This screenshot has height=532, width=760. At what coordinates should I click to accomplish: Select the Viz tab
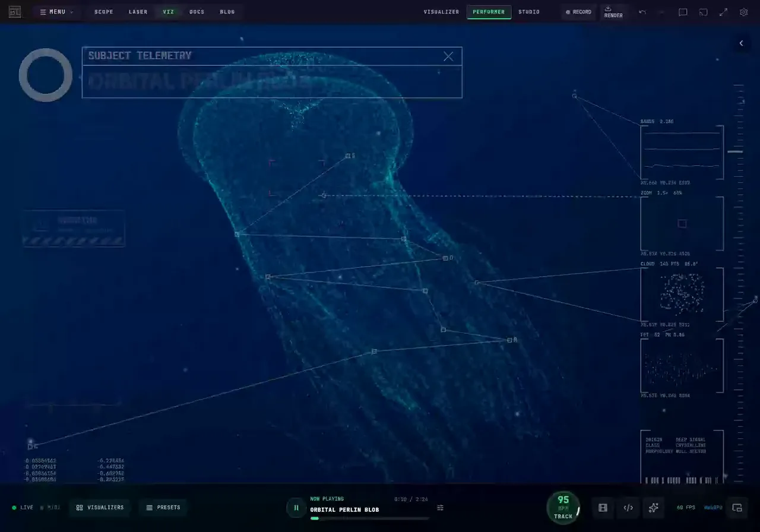point(169,12)
